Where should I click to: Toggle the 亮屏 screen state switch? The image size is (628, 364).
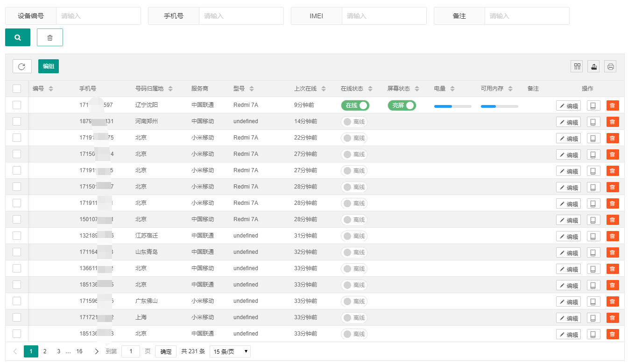(x=402, y=105)
